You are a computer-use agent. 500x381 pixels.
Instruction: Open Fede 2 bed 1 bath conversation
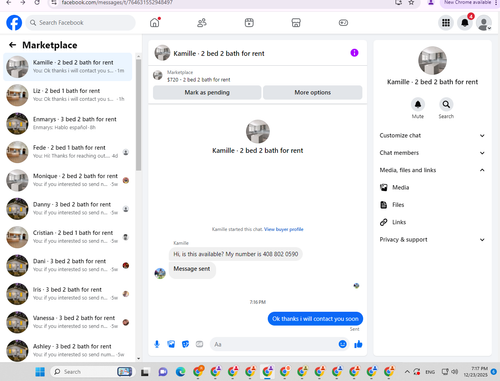68,152
